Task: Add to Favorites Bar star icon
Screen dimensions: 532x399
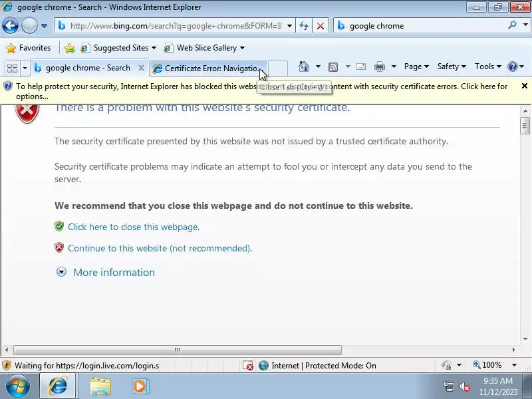Action: pos(70,48)
